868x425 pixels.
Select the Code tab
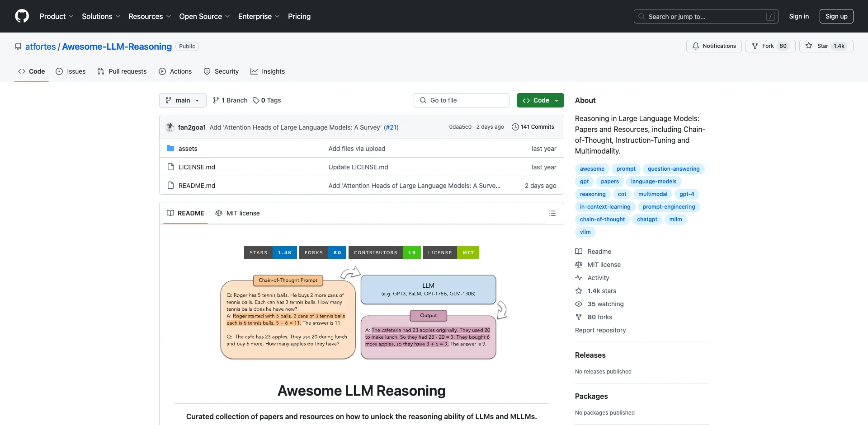point(31,71)
